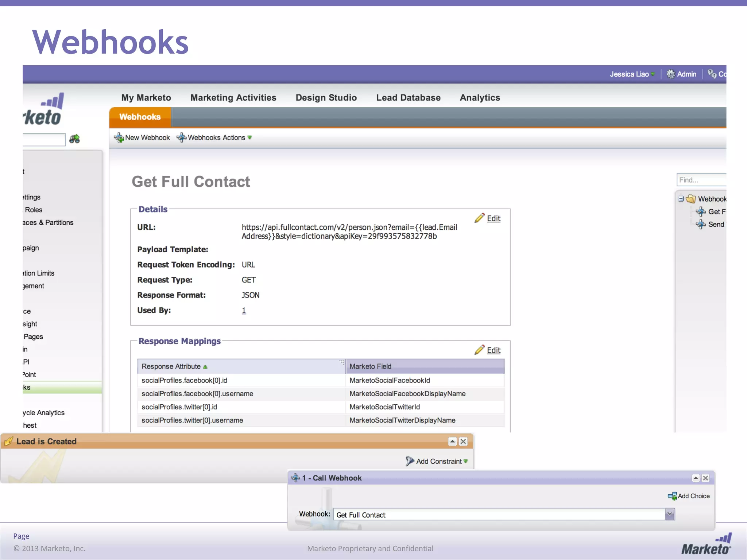Select cycle Analytics in admin sidebar
The image size is (747, 560).
point(43,413)
